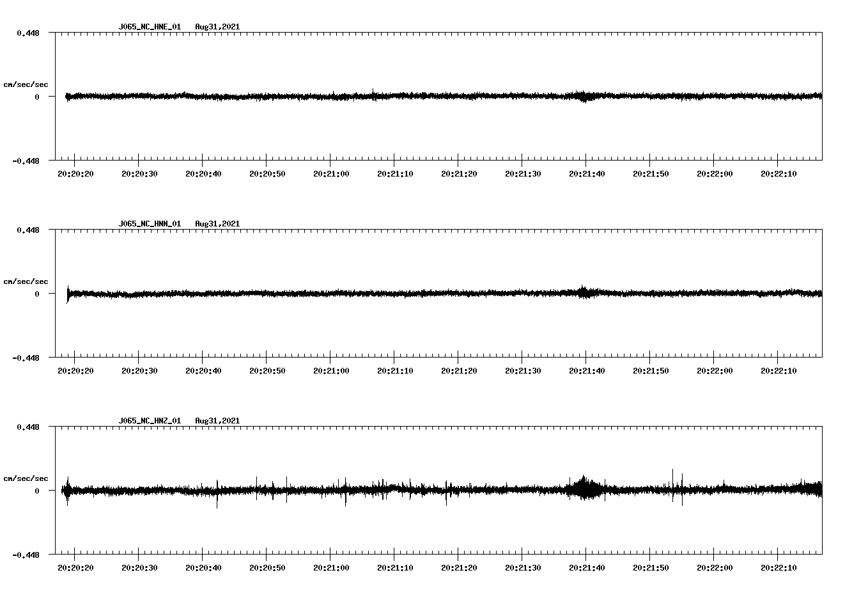Click the Aug31,2021 date on HNE plot

(x=217, y=27)
